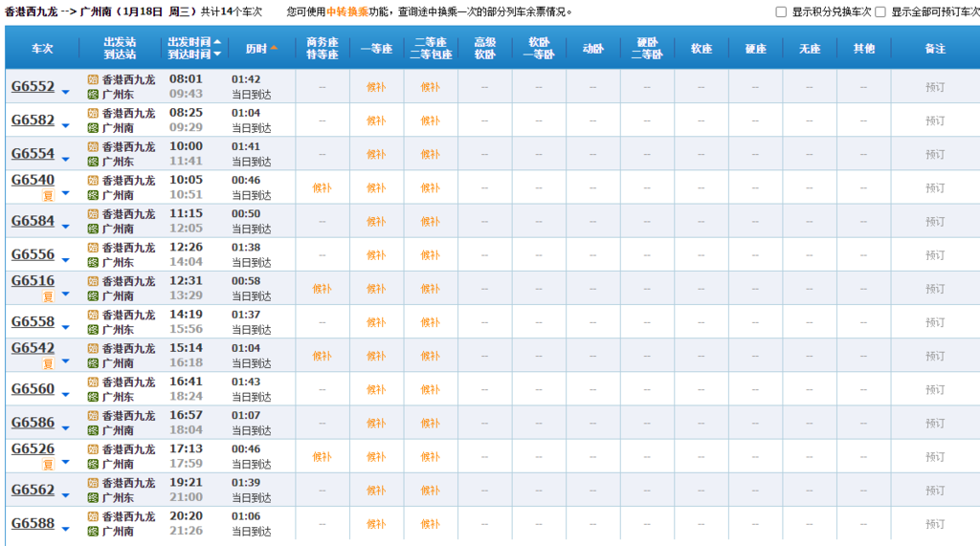Select departure time 19:21 of G6562
This screenshot has height=546, width=980.
click(x=187, y=483)
